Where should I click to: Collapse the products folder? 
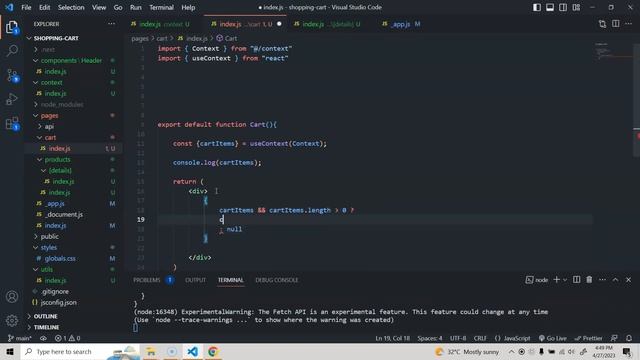click(x=58, y=160)
